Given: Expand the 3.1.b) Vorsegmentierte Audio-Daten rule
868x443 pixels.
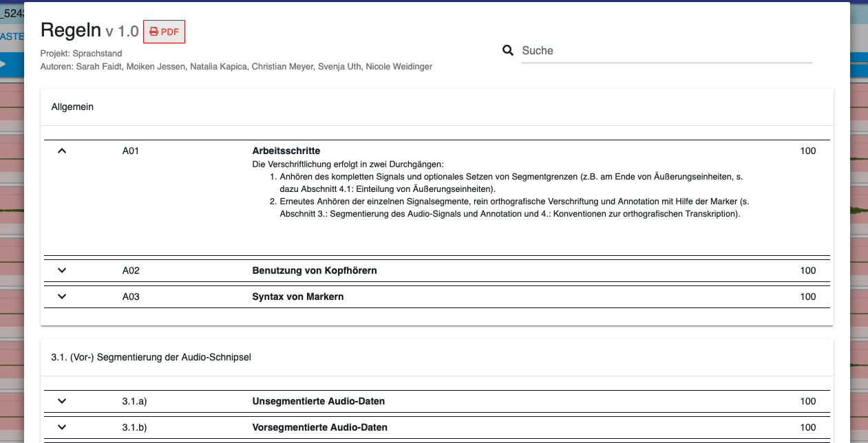Looking at the screenshot, I should 62,427.
